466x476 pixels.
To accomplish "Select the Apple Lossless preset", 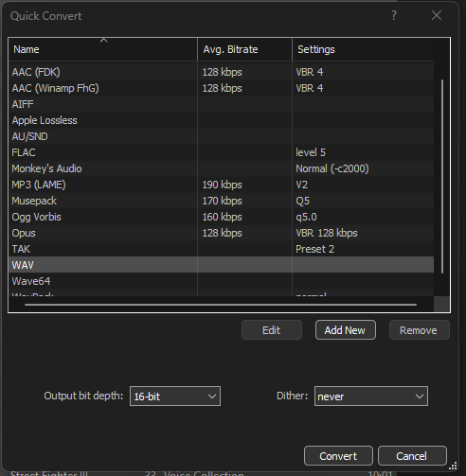I will (221, 120).
